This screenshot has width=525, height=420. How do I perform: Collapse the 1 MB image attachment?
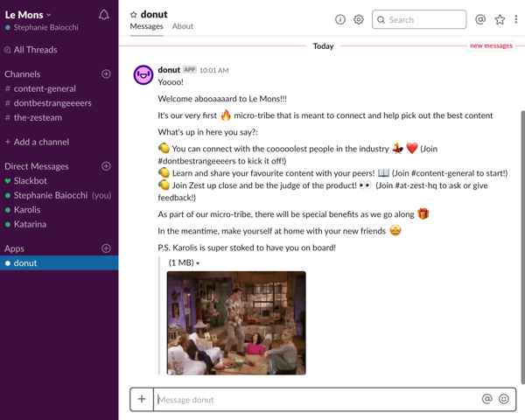tap(198, 263)
